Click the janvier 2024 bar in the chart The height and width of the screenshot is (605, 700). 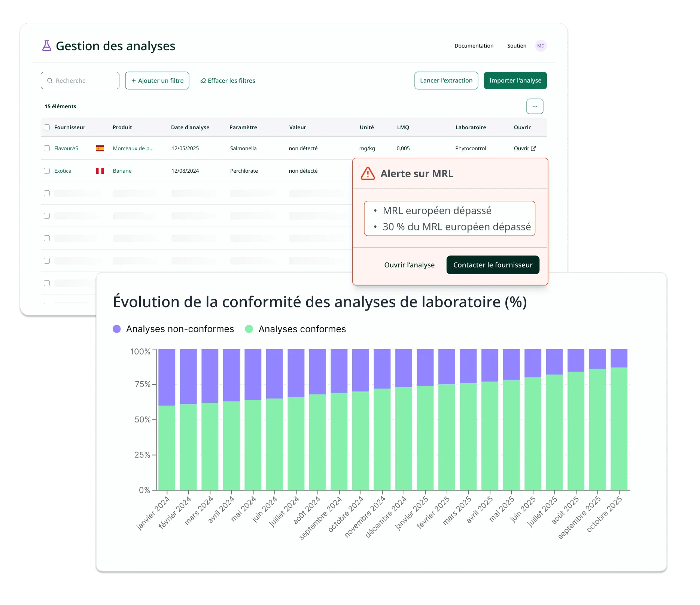(x=167, y=420)
